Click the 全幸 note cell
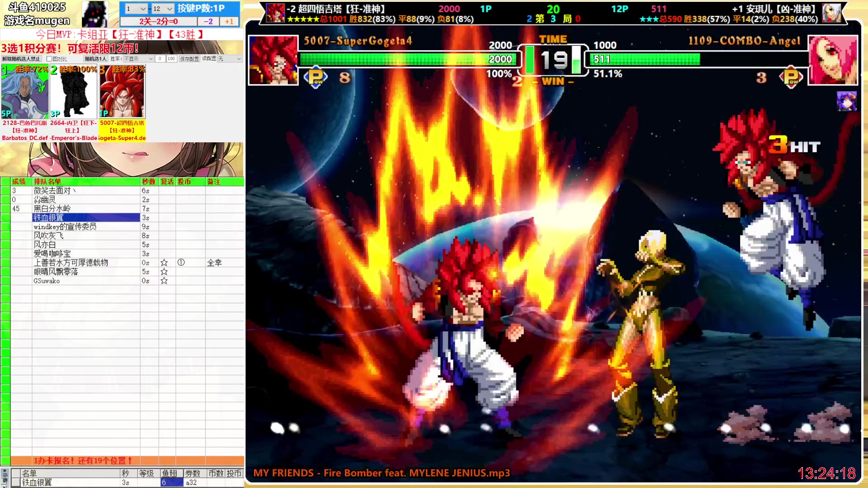Screen dimensions: 868x488 pos(225,263)
